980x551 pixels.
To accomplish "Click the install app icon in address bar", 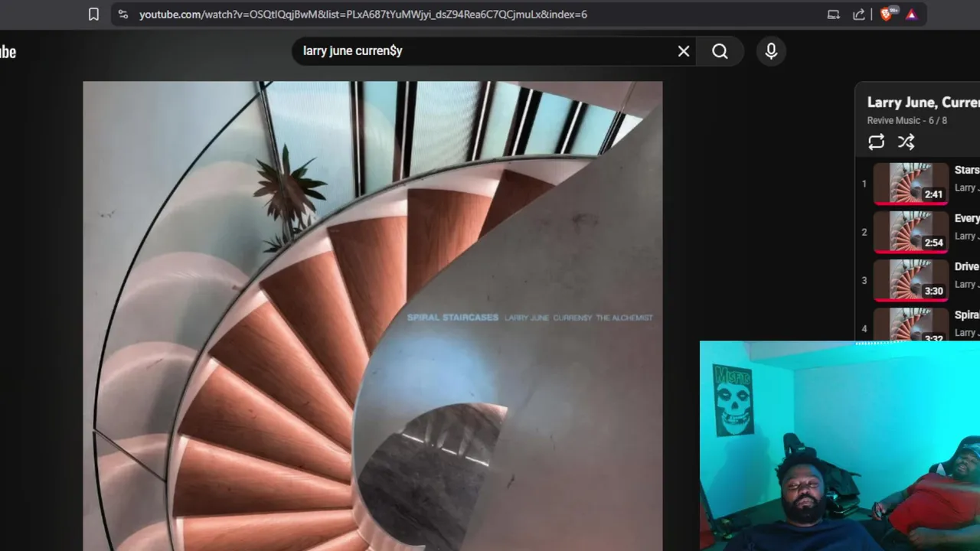I will point(834,14).
